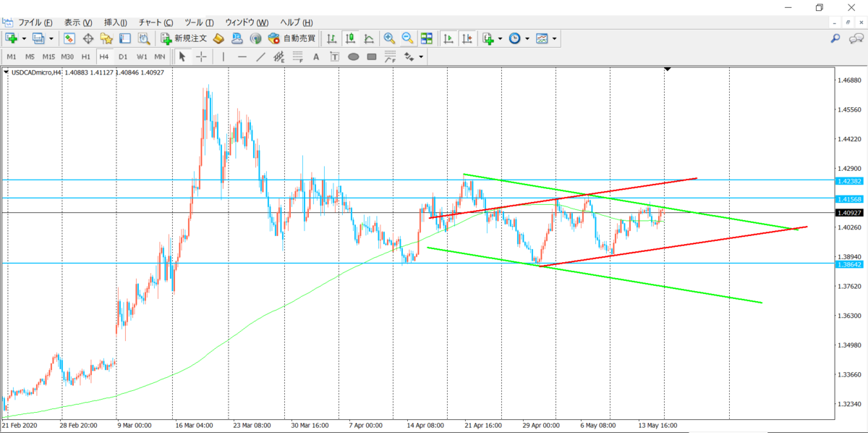The width and height of the screenshot is (868, 433).
Task: Open the ツール (T) menu
Action: 200,22
